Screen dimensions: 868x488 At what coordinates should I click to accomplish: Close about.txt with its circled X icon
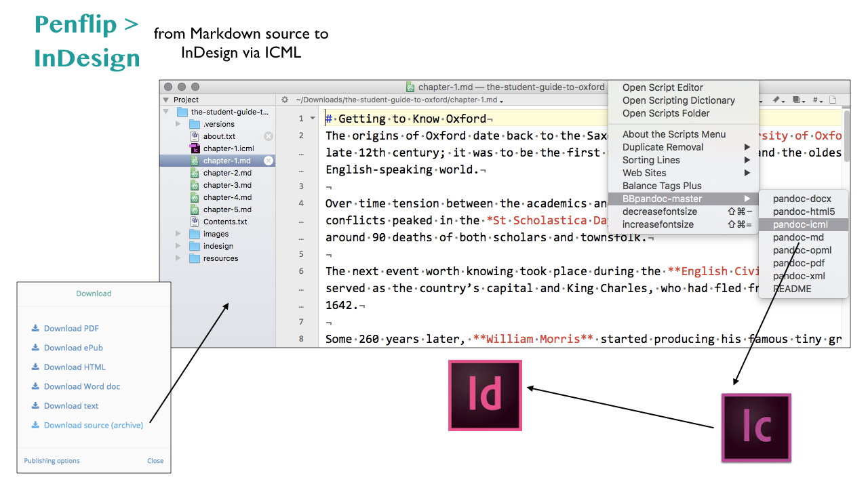[x=269, y=136]
